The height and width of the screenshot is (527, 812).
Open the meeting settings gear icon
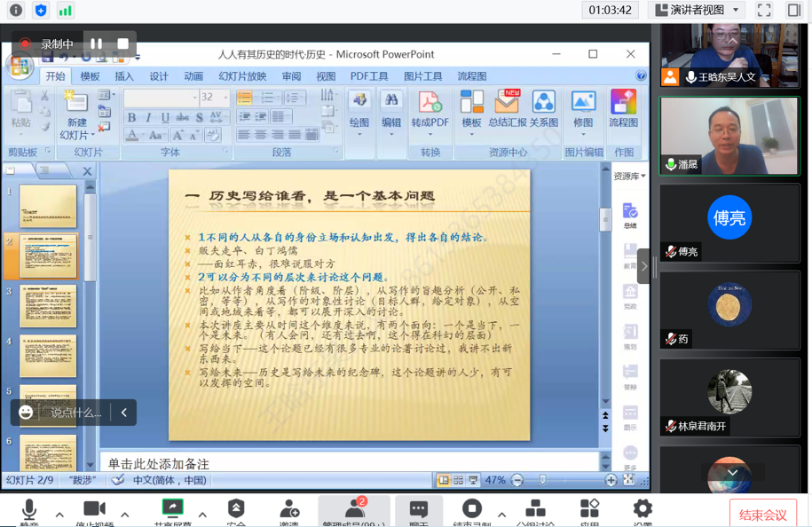[642, 509]
